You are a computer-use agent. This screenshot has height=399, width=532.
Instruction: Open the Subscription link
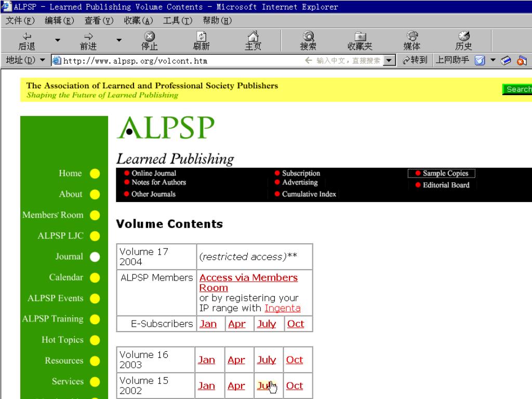point(301,173)
